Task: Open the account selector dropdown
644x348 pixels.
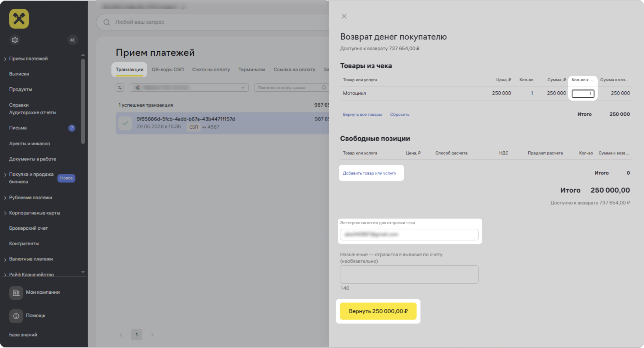Action: (189, 88)
